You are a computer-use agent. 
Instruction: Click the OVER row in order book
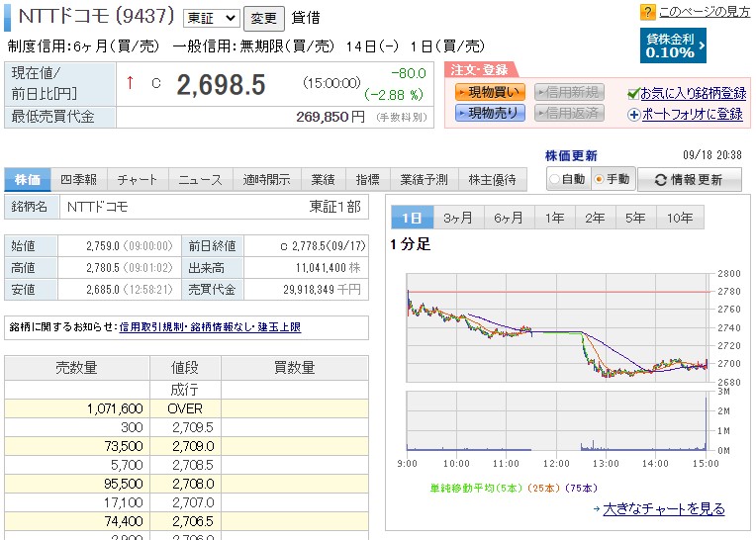pyautogui.click(x=186, y=408)
